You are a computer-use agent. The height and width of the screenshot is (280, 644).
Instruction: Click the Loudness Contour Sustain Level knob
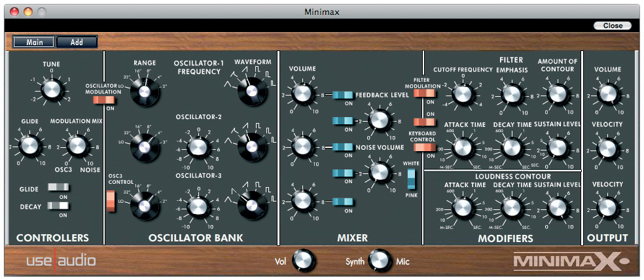[x=557, y=207]
